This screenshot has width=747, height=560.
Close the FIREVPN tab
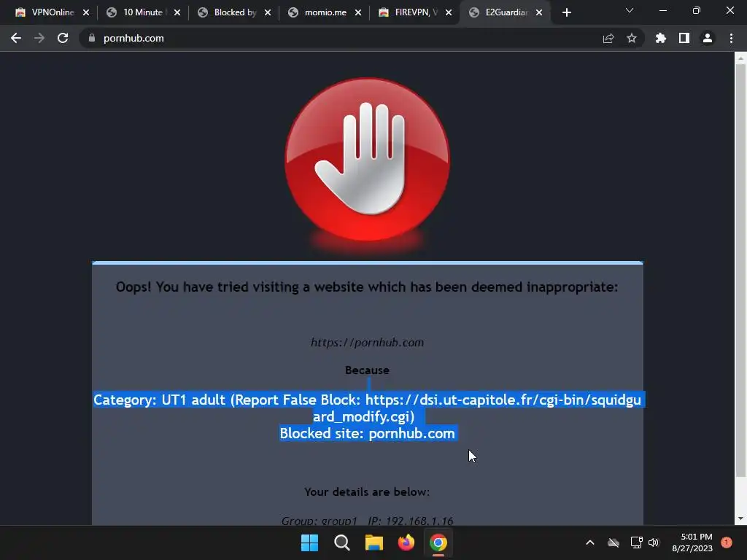(449, 13)
